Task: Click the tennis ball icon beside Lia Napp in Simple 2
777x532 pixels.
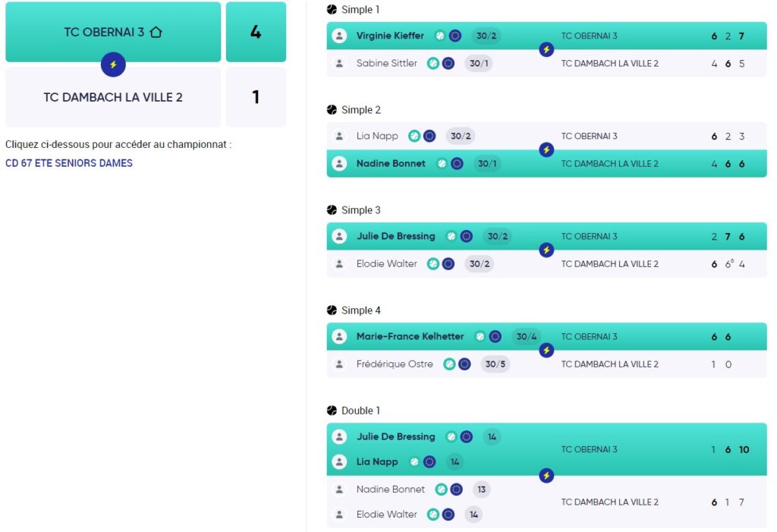Action: [x=414, y=137]
